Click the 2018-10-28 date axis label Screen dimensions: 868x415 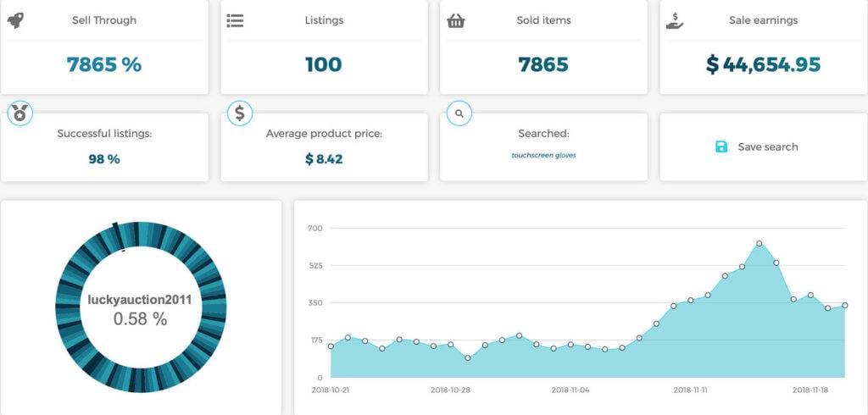tap(450, 390)
